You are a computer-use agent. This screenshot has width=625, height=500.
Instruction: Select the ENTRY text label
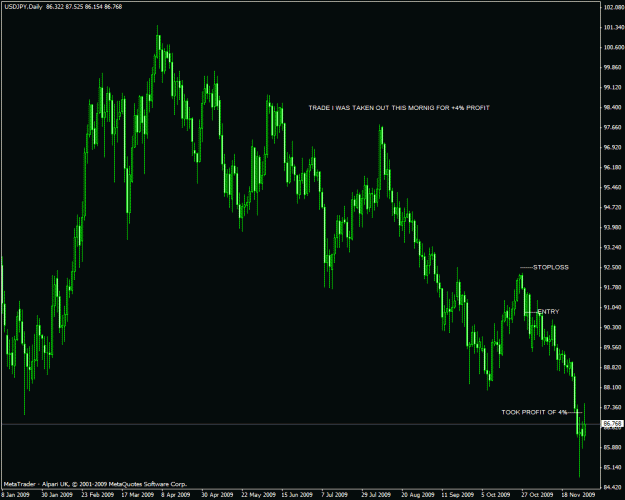[x=548, y=311]
